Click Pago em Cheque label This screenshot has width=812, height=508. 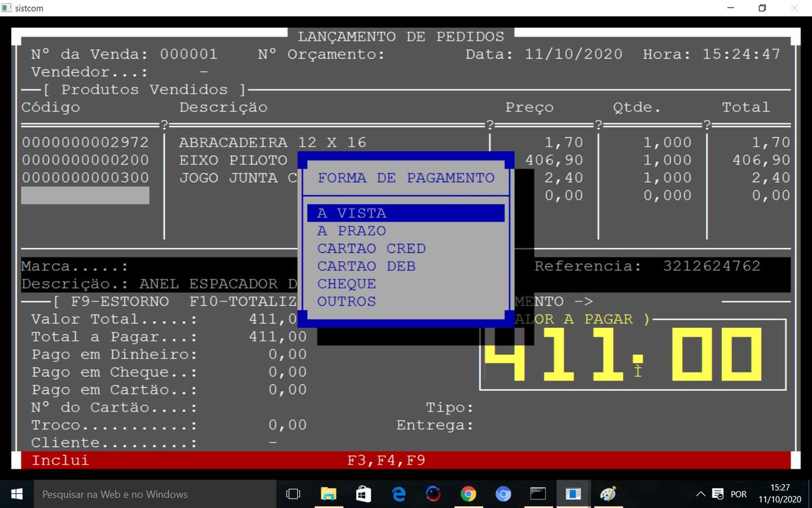pos(114,371)
